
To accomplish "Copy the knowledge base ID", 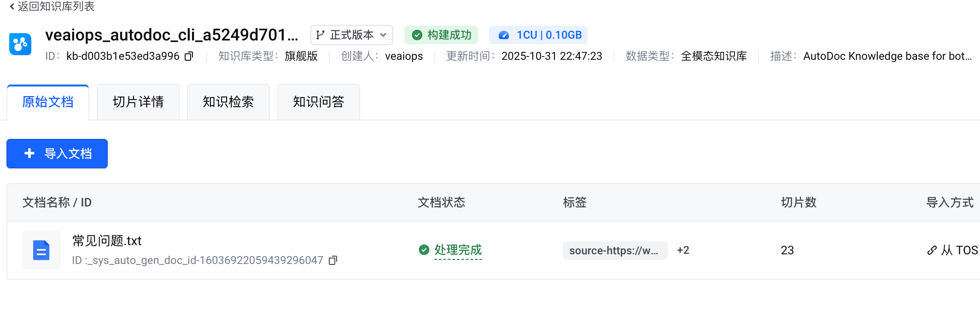I will point(189,57).
